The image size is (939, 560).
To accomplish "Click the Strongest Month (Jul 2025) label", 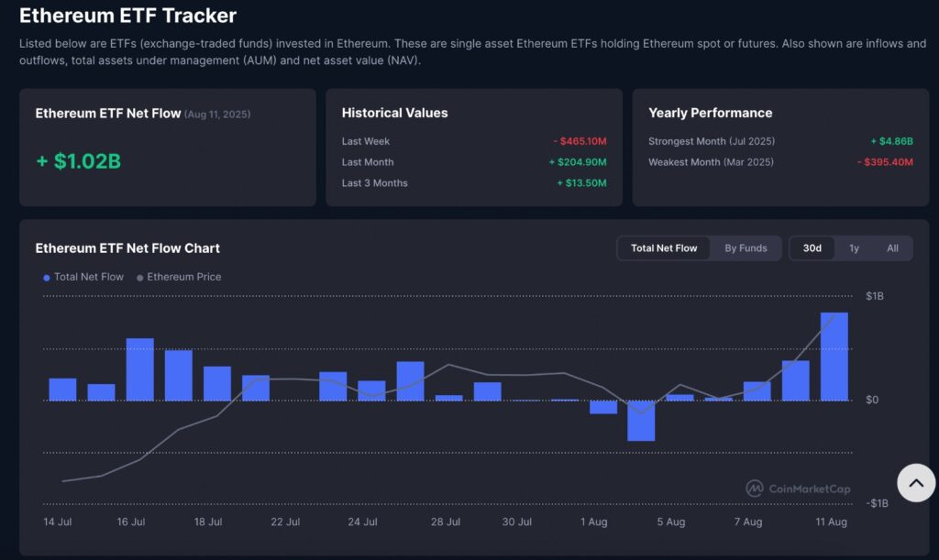I will point(712,141).
